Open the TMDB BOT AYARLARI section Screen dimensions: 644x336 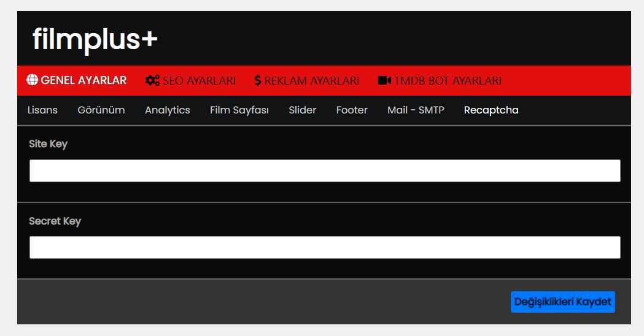click(x=440, y=80)
